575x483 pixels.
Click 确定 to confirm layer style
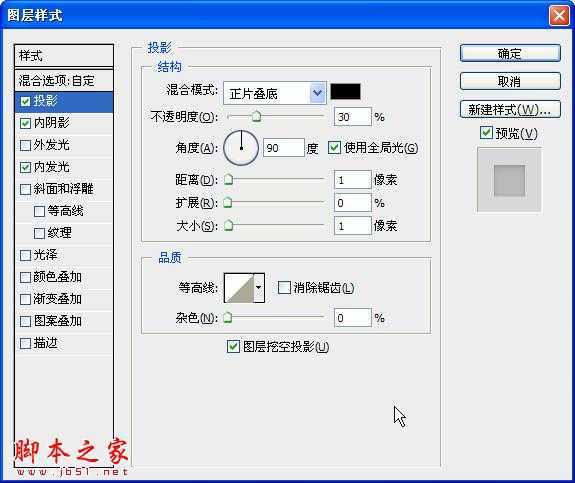pyautogui.click(x=510, y=54)
